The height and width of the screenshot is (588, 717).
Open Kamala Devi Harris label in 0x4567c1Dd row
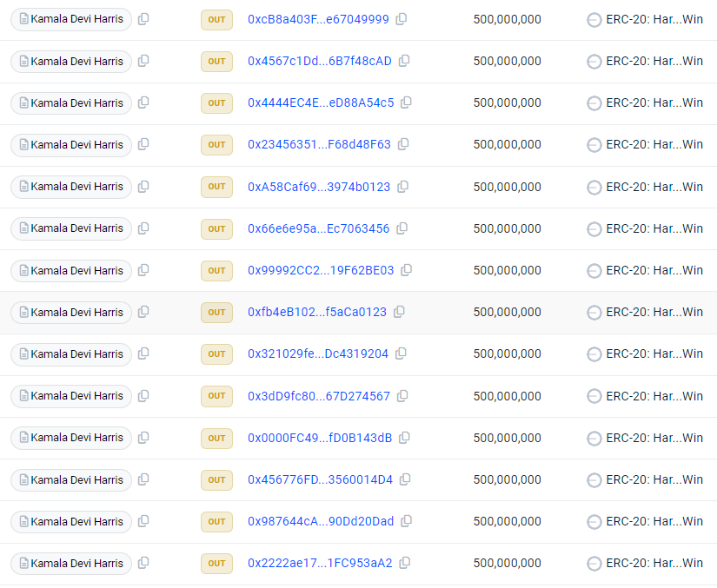71,61
